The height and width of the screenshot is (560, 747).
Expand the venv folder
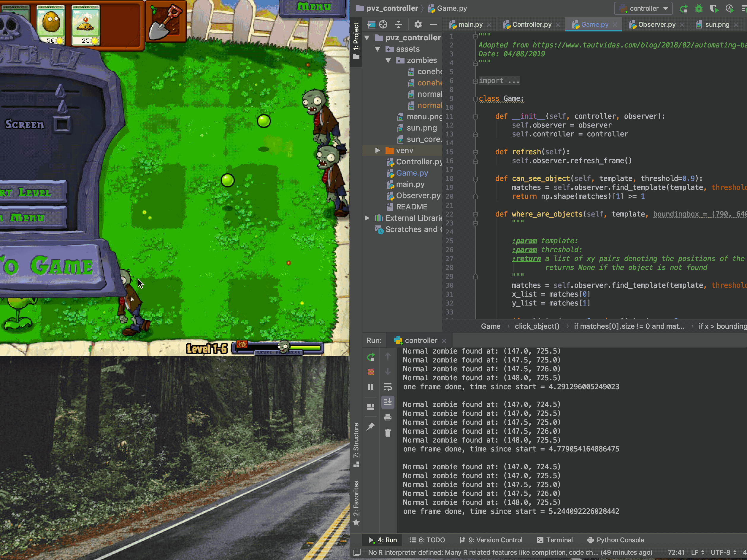(x=378, y=151)
